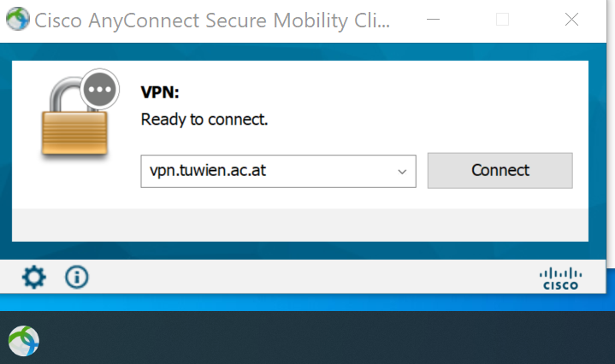Open Cisco AnyConnect from the taskbar icon
615x364 pixels.
click(x=24, y=341)
